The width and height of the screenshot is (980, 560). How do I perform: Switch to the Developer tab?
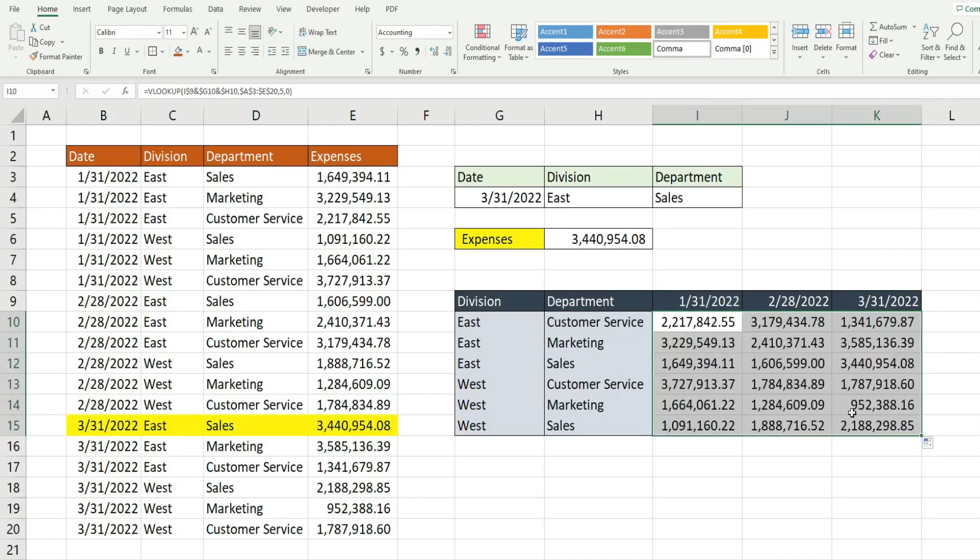click(x=323, y=9)
